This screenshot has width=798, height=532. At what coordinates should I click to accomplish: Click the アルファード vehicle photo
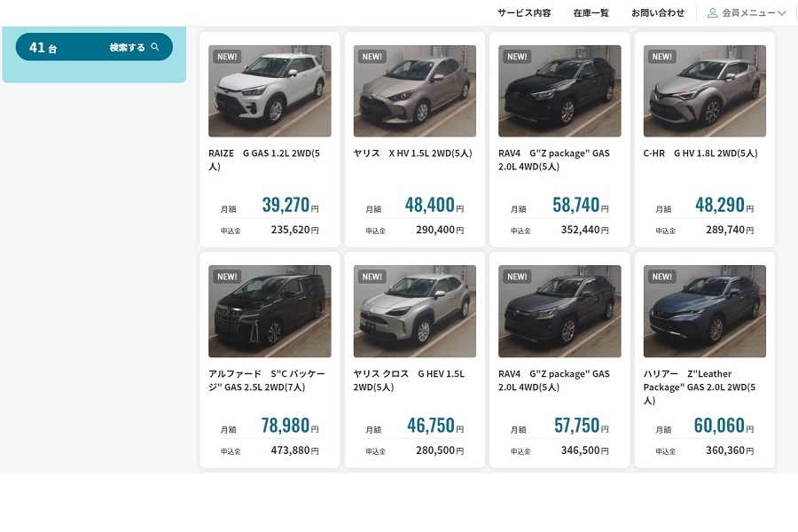pos(270,311)
